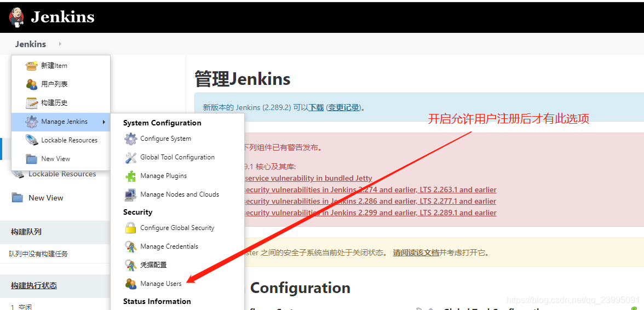
Task: Click the Manage Plugins puzzle icon
Action: 130,176
